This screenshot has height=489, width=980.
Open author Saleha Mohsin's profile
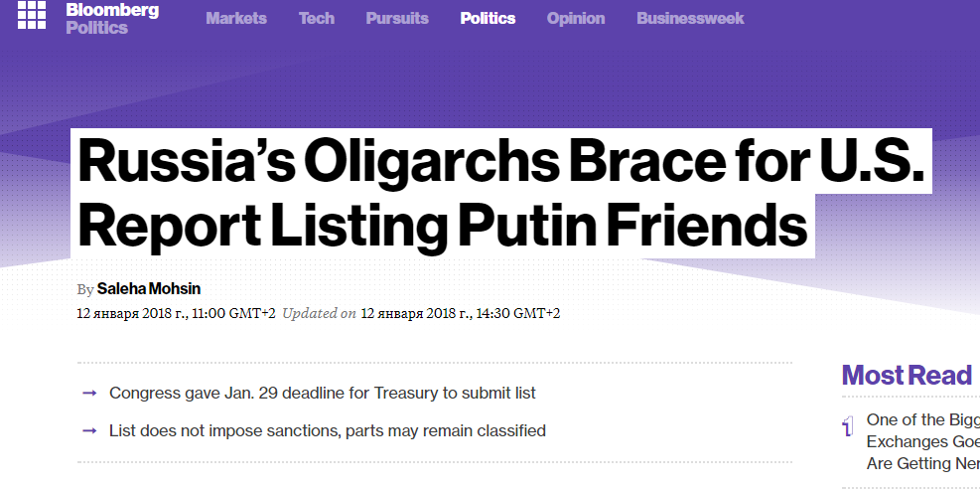point(149,289)
